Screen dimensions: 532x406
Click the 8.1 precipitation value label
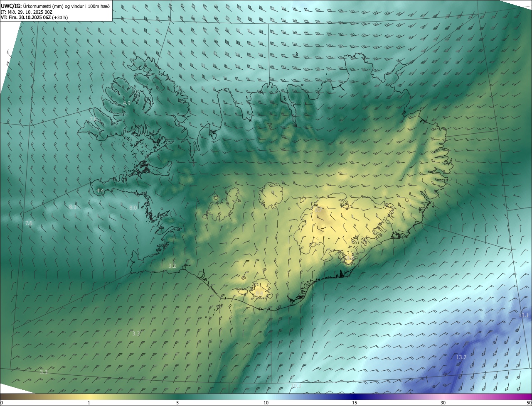(x=73, y=207)
